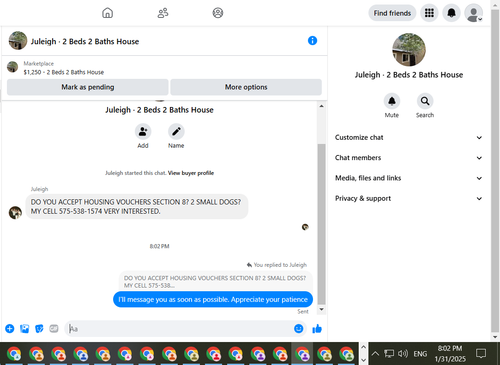
Task: Open the Windows notification center icon
Action: click(481, 353)
